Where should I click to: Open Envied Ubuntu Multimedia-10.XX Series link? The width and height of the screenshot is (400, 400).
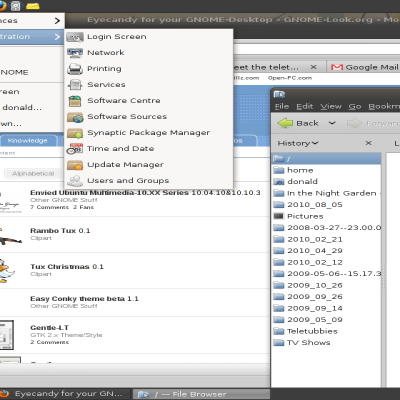tap(145, 193)
